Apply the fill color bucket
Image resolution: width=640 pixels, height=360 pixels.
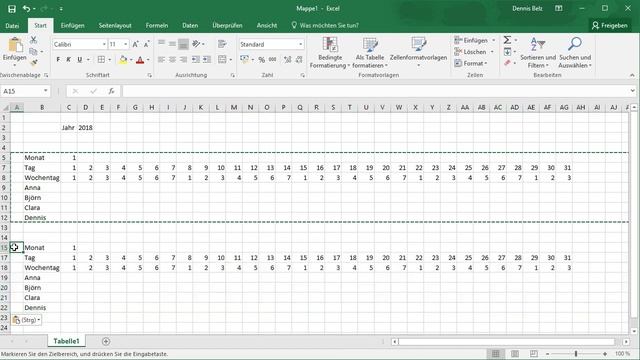point(123,60)
